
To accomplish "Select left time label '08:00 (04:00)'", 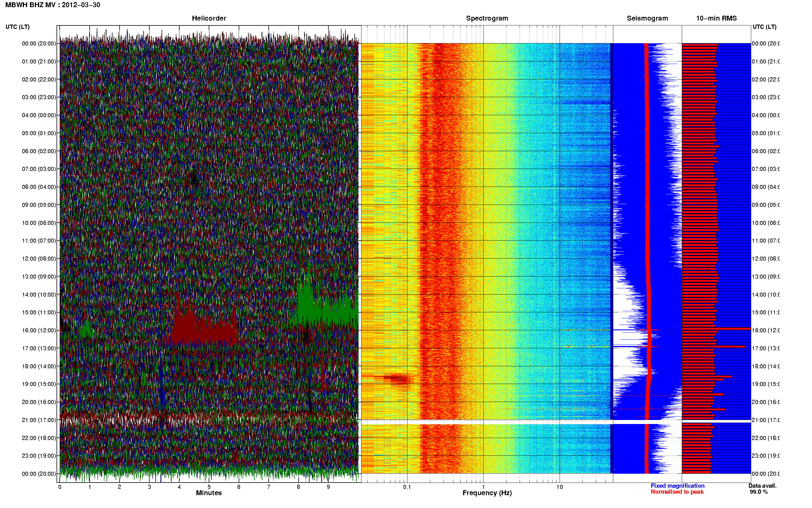I will (39, 187).
